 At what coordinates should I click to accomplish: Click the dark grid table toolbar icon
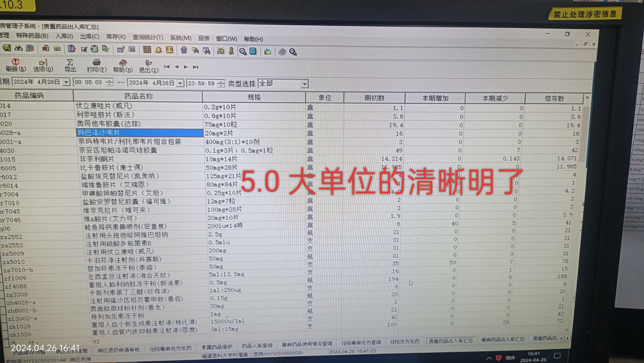[x=147, y=50]
